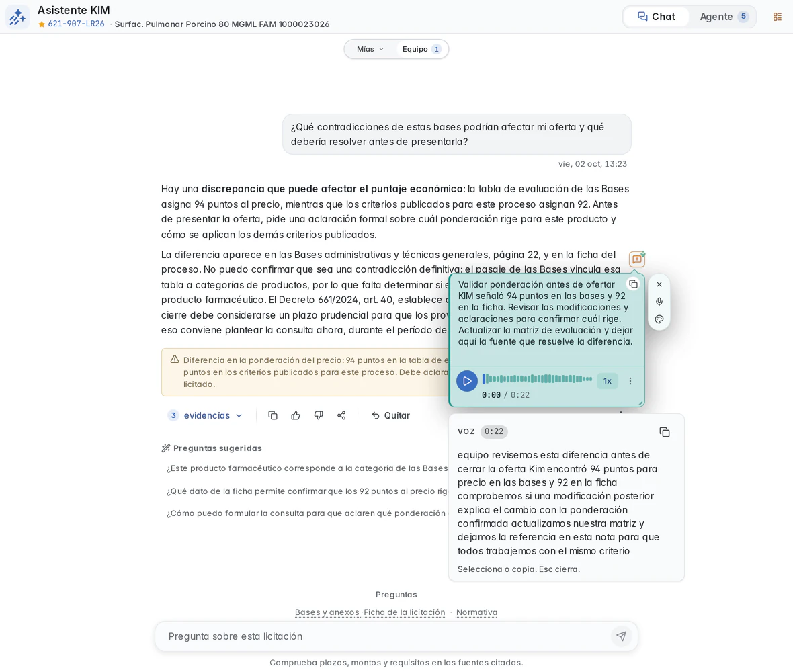This screenshot has height=672, width=793.
Task: Copy the voice transcript text
Action: coord(665,432)
